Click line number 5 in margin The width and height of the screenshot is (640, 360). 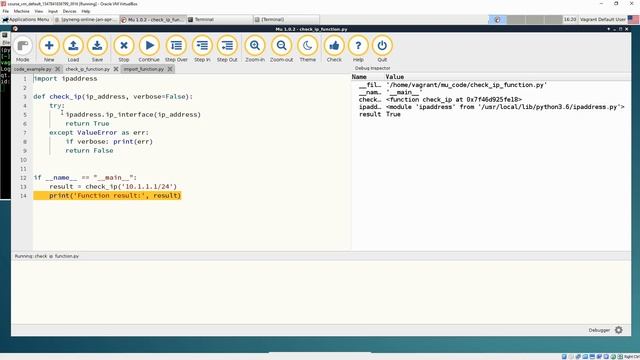pos(25,115)
